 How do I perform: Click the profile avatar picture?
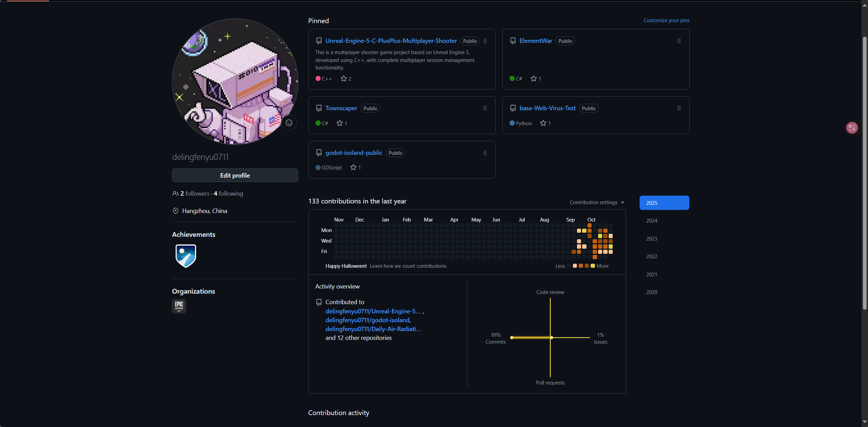(235, 82)
